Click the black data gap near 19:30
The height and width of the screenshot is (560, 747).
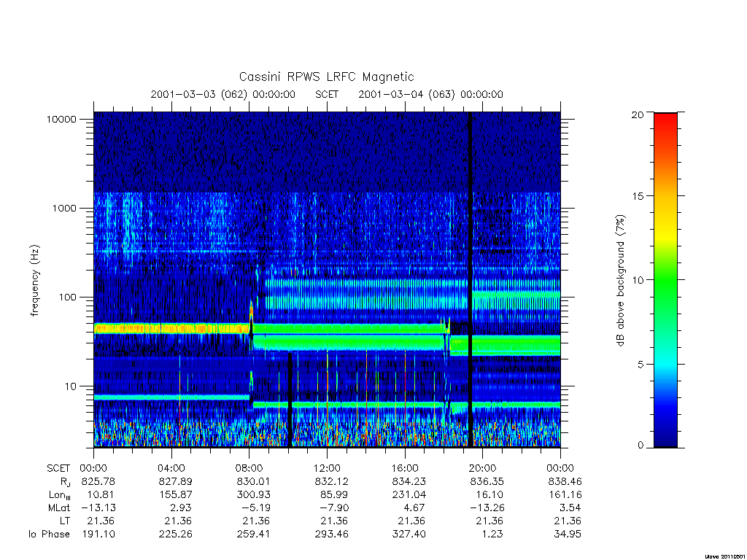471,279
